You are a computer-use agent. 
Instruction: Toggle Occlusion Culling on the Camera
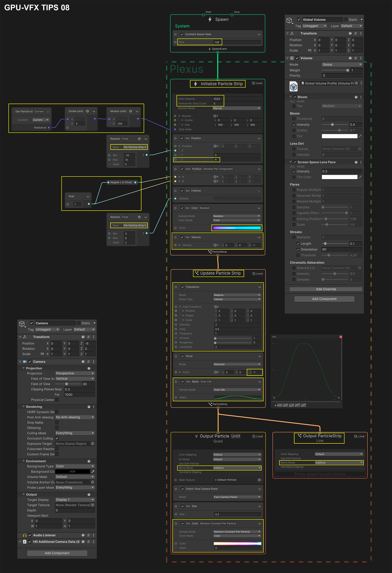click(57, 438)
